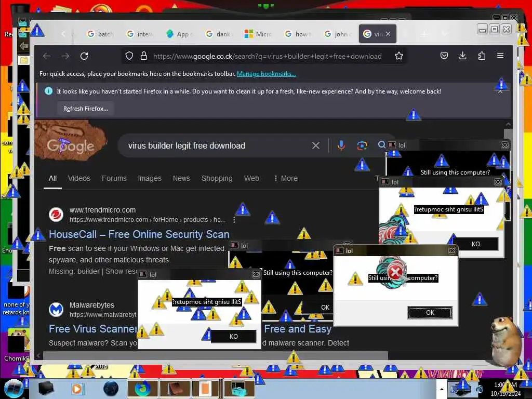Screen dimensions: 532x399
Task: Select the News search filter
Action: click(x=181, y=178)
